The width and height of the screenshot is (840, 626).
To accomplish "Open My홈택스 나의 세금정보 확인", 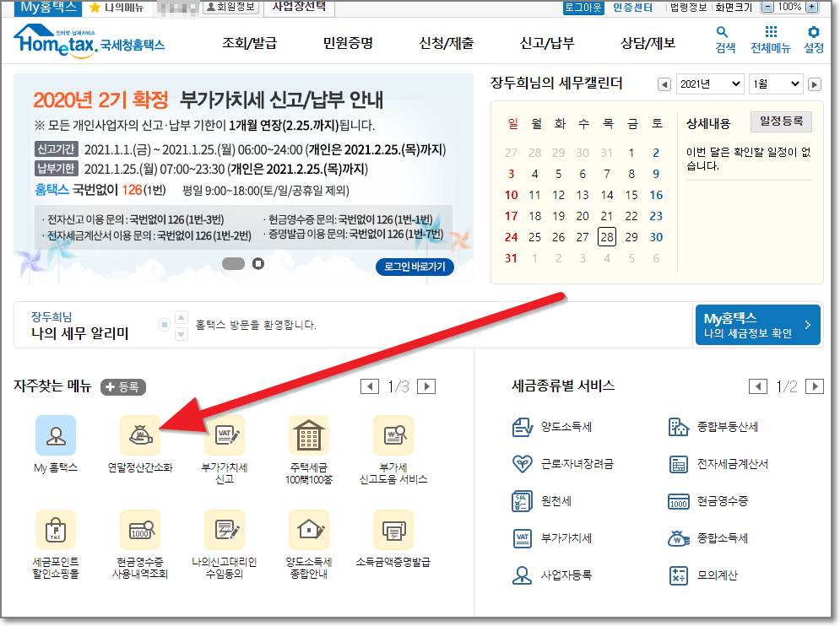I will [757, 325].
